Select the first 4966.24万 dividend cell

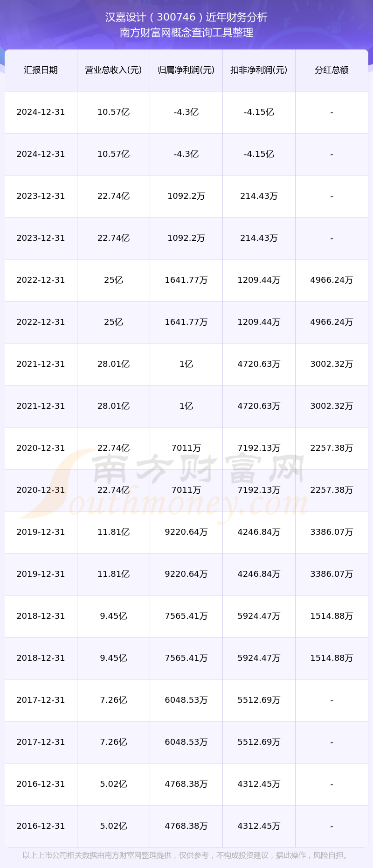coord(332,280)
